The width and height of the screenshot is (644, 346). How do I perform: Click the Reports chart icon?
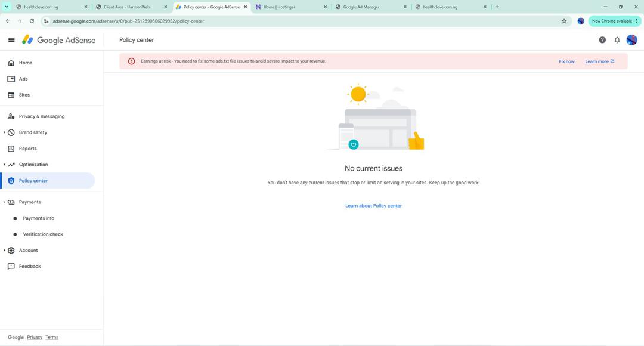[x=11, y=149]
